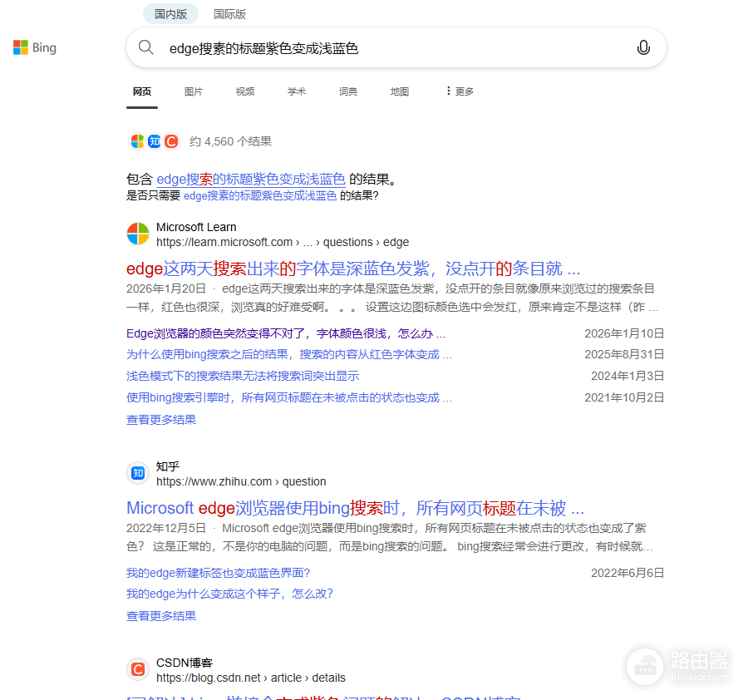
Task: Click the Microsoft source filter icon near result count
Action: click(x=137, y=141)
